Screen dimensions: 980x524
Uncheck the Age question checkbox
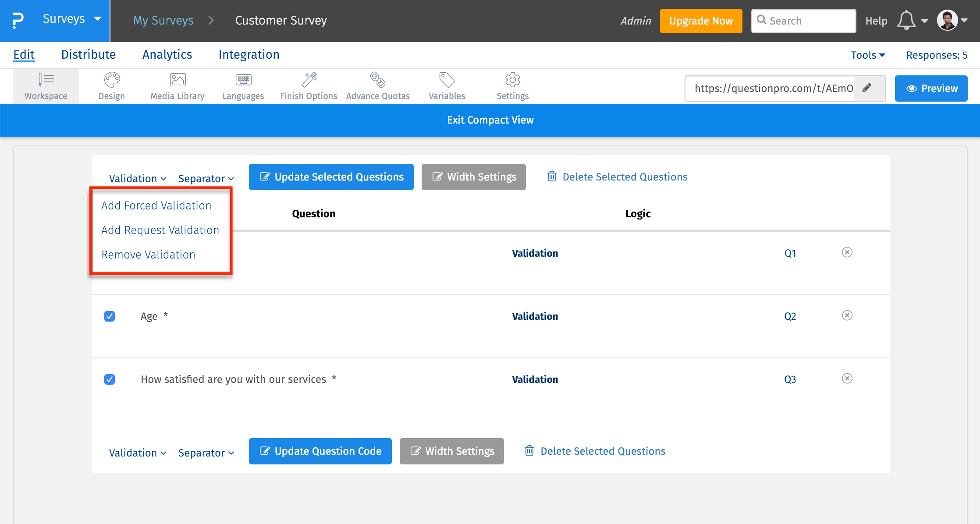(x=110, y=316)
